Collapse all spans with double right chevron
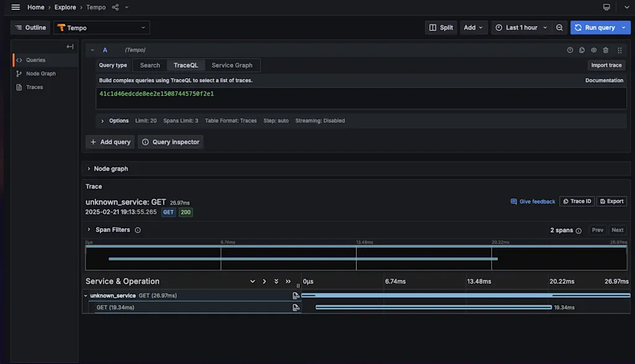635x364 pixels. point(288,282)
